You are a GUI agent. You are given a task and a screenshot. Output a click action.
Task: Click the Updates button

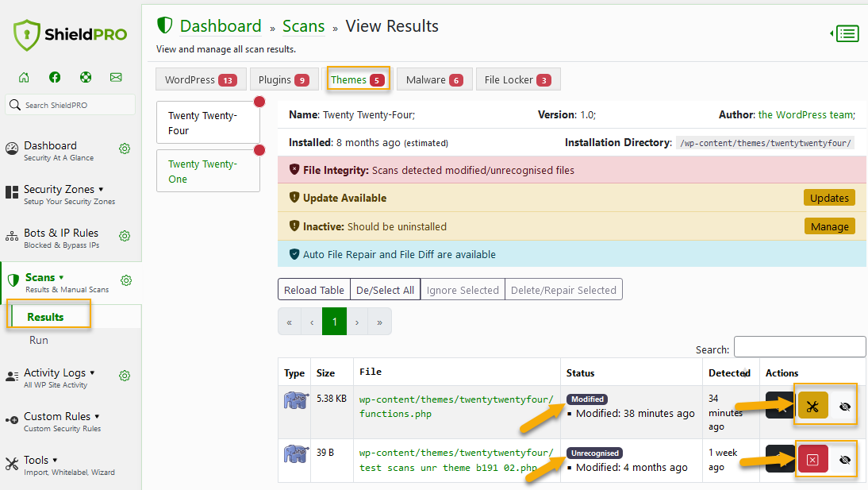coord(828,198)
